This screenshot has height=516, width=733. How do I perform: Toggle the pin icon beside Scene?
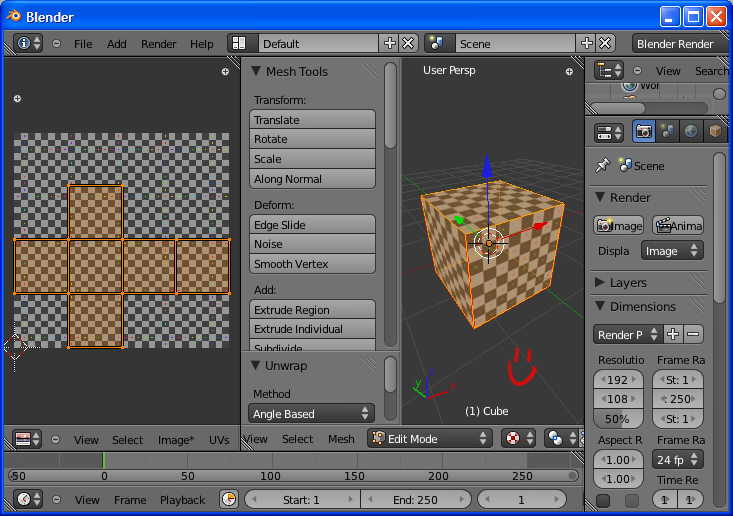[x=602, y=166]
